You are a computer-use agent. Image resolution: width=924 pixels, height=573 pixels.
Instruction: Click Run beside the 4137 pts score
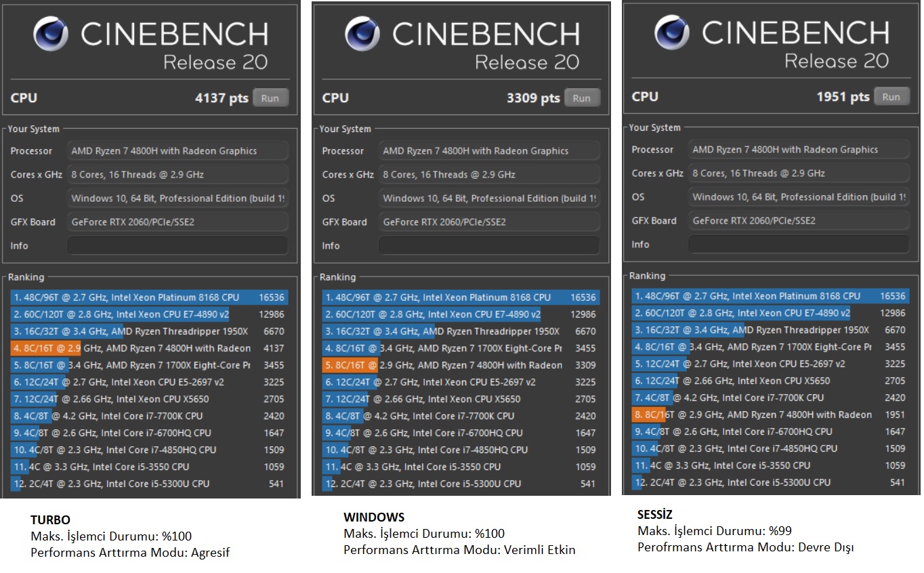pos(270,98)
